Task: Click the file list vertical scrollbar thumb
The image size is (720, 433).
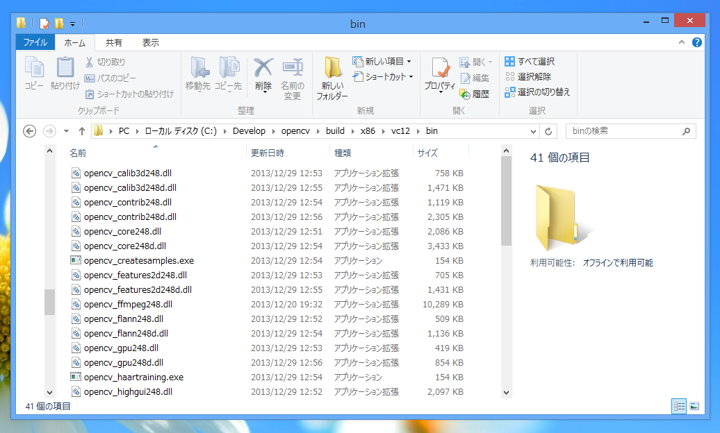Action: pos(506,201)
